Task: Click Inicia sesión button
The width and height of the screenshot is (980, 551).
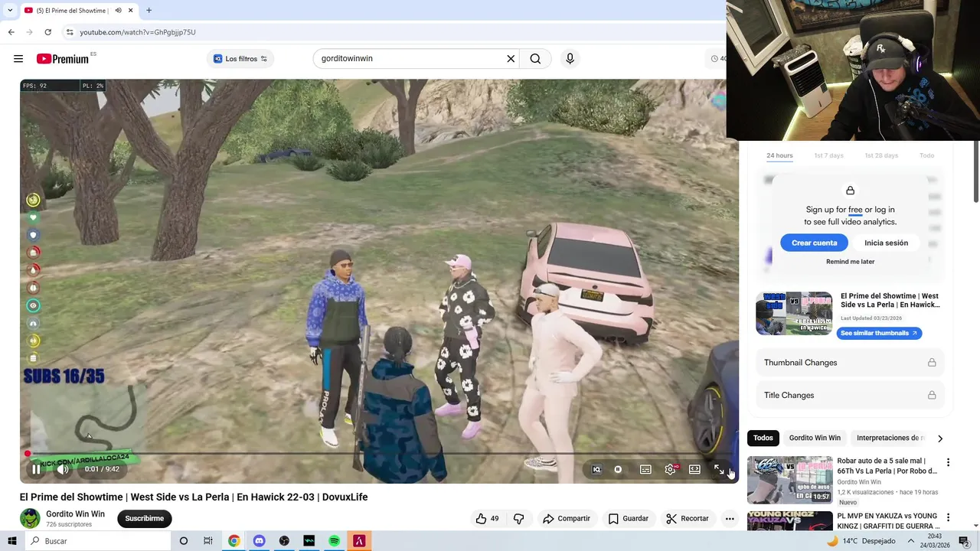Action: pos(886,243)
